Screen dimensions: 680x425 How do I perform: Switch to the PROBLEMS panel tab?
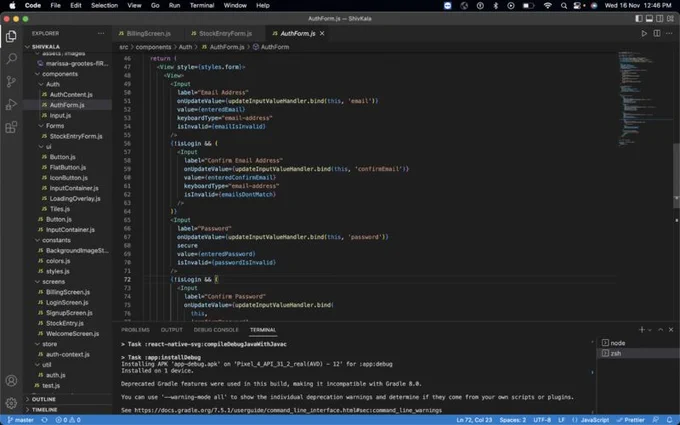click(135, 330)
